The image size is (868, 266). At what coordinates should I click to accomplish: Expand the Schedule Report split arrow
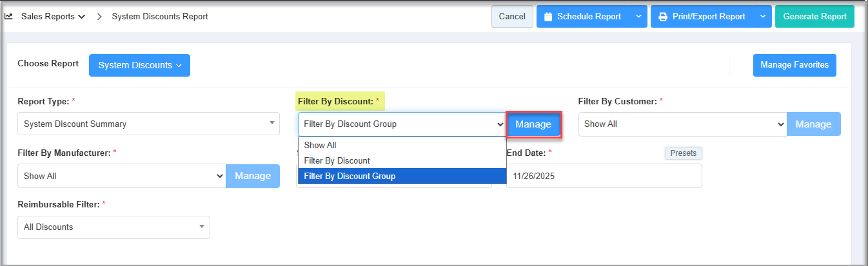point(638,17)
